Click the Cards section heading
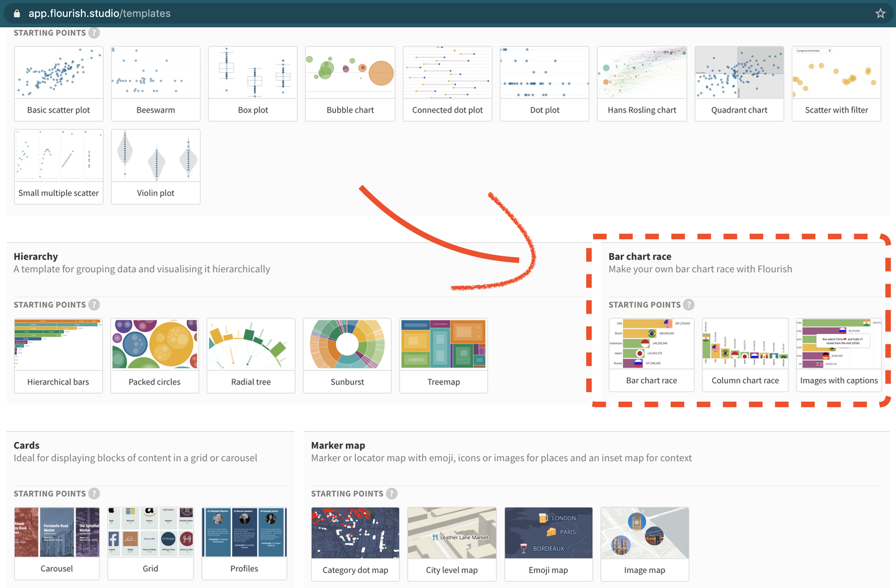The height and width of the screenshot is (588, 896). click(27, 446)
